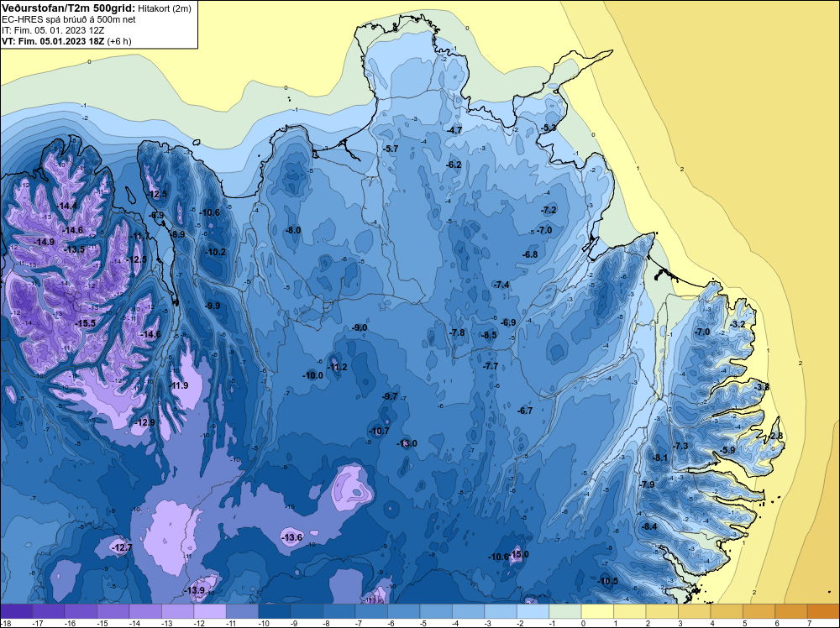This screenshot has width=840, height=628.
Task: Click the -8.9 temperature reading
Action: (178, 234)
